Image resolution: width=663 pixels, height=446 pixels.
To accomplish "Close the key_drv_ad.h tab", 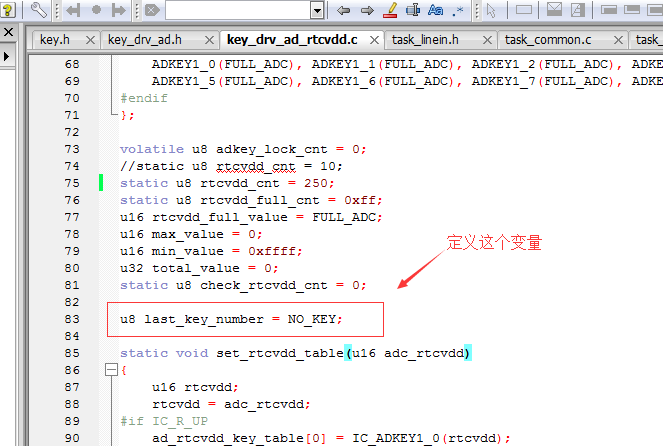I will (209, 40).
